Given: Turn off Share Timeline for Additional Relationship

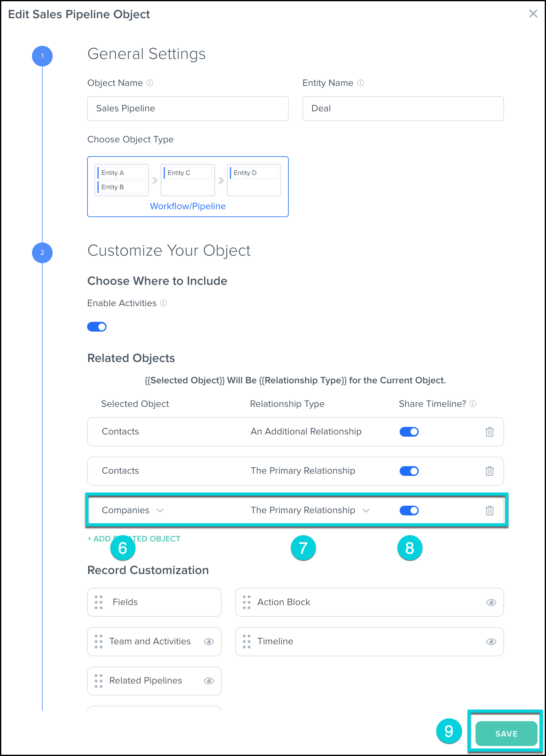Looking at the screenshot, I should point(409,432).
